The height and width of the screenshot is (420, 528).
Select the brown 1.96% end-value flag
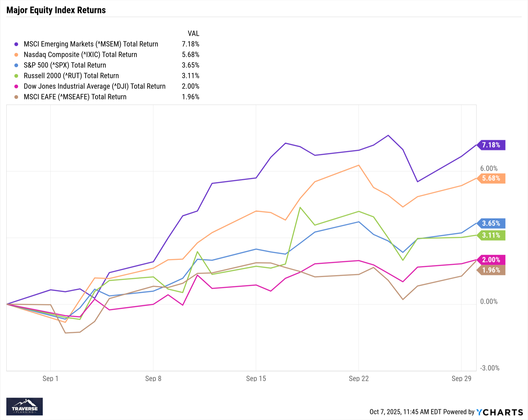[x=491, y=270]
